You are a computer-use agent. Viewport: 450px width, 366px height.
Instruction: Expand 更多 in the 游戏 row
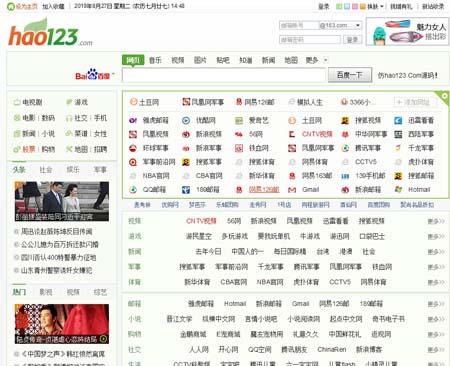pyautogui.click(x=436, y=236)
